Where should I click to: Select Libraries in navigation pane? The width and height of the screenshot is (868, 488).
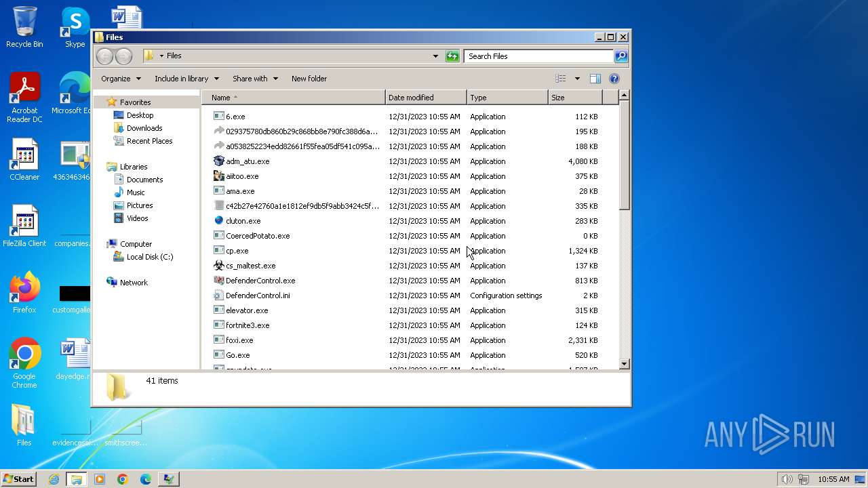click(134, 167)
